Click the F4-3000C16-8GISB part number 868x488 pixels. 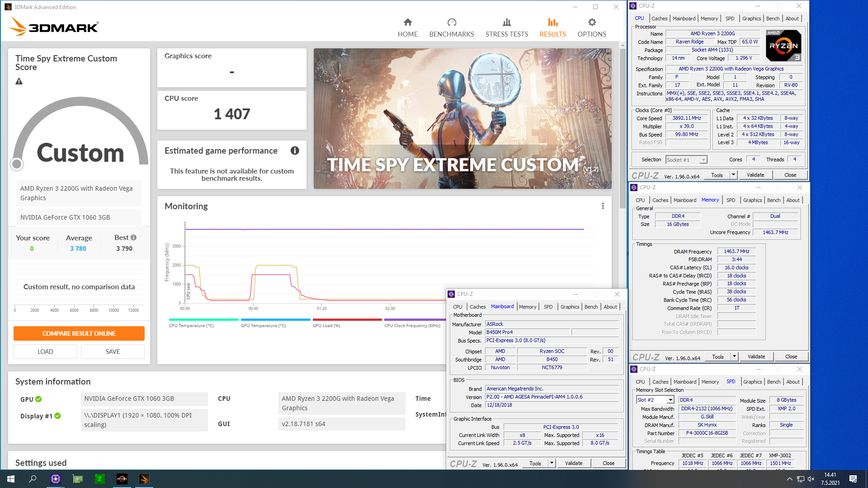pos(707,433)
